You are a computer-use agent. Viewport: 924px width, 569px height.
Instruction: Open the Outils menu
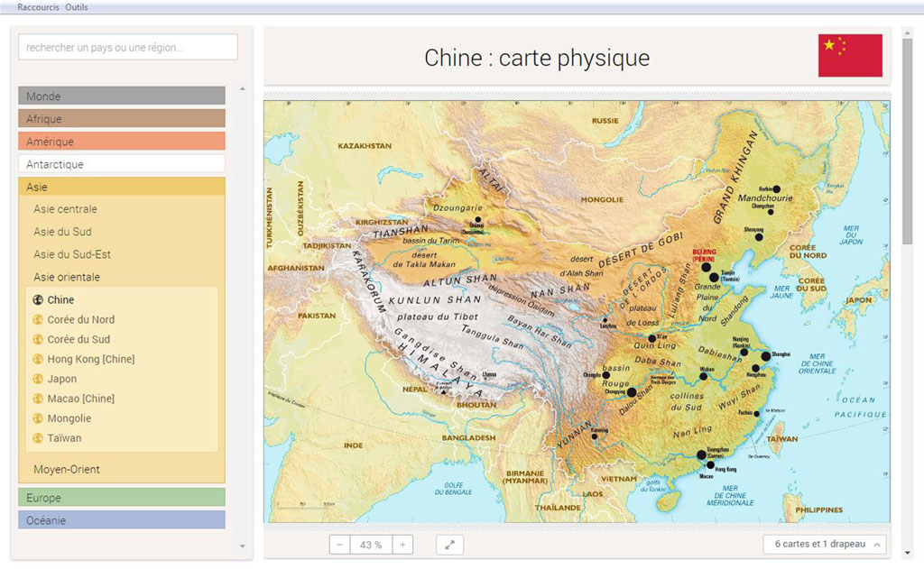point(77,7)
